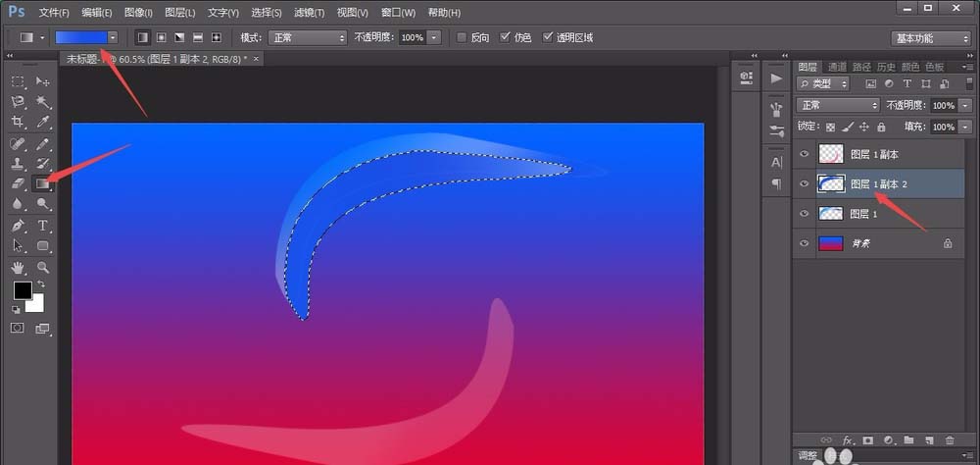Toggle the 仿色 (Dither) checkbox
Viewport: 980px width, 465px height.
click(x=505, y=37)
